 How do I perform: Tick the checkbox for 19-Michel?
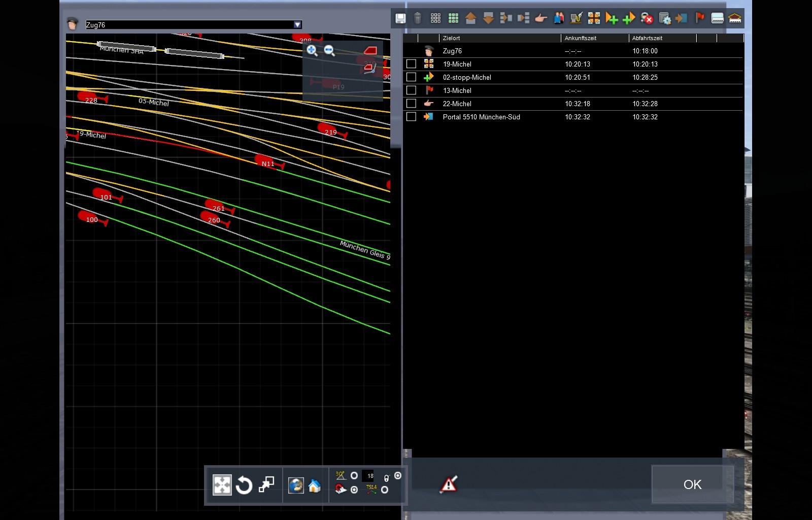pyautogui.click(x=411, y=64)
